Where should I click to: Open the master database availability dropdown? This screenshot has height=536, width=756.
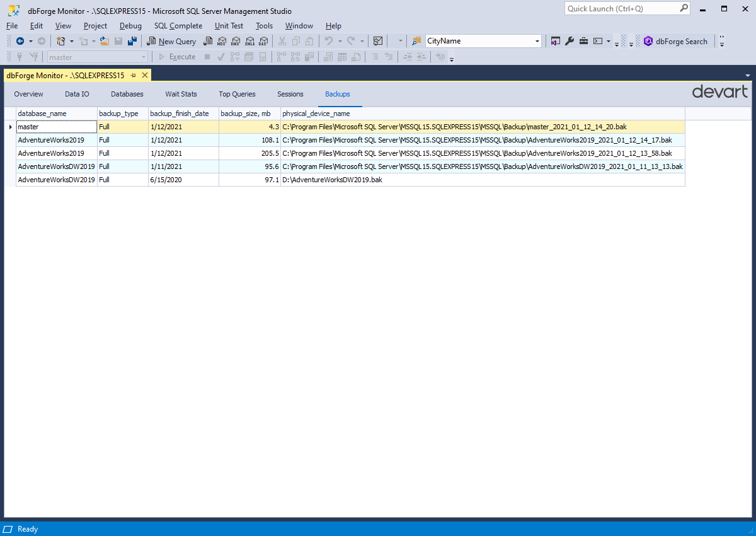pos(144,57)
